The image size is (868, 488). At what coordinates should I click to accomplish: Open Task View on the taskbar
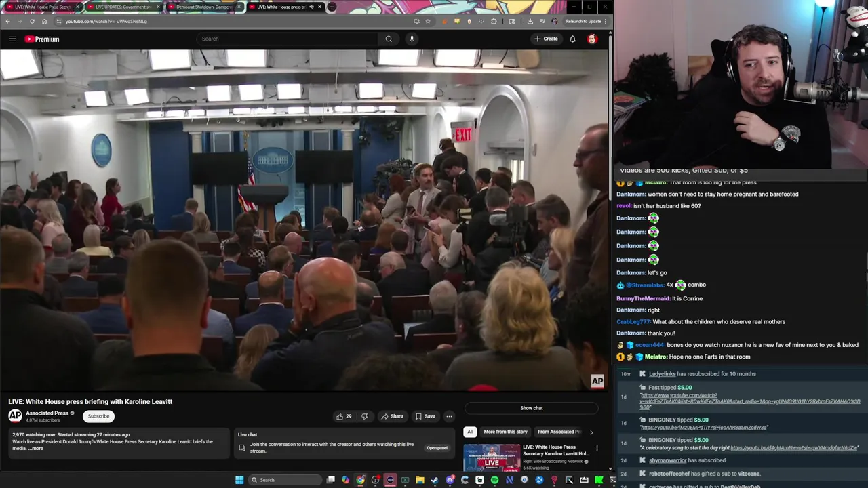coord(330,480)
